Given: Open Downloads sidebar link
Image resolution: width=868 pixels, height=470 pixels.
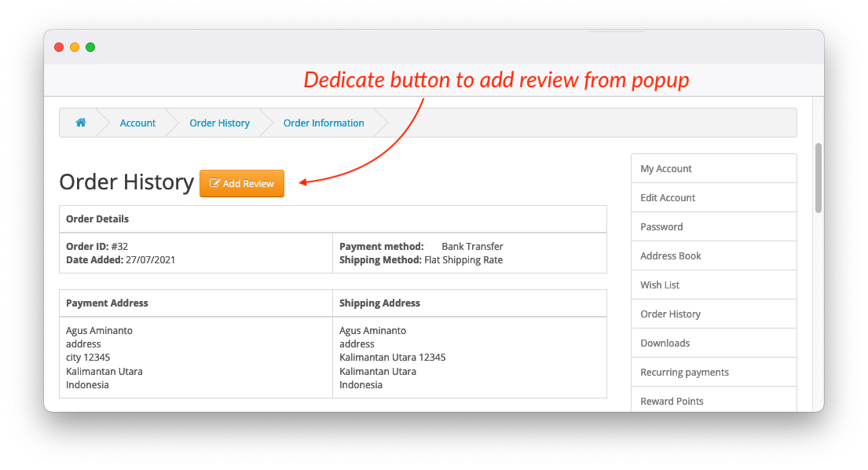Looking at the screenshot, I should pos(665,343).
